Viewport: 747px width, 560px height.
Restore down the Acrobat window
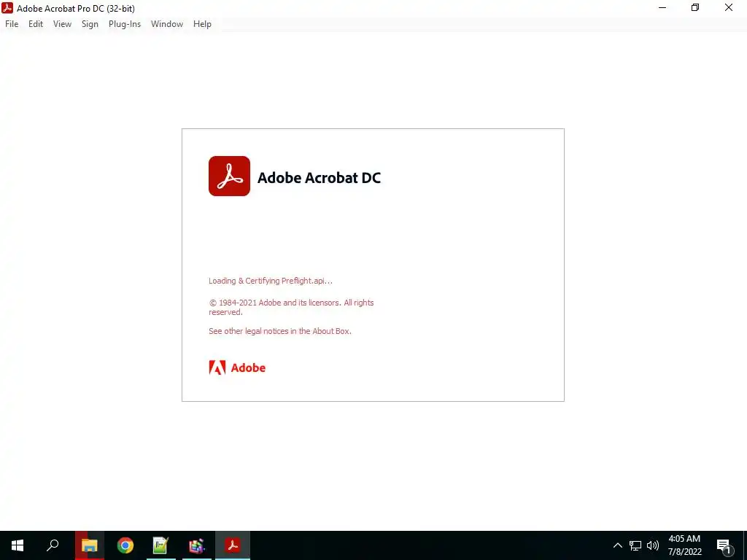click(x=695, y=7)
